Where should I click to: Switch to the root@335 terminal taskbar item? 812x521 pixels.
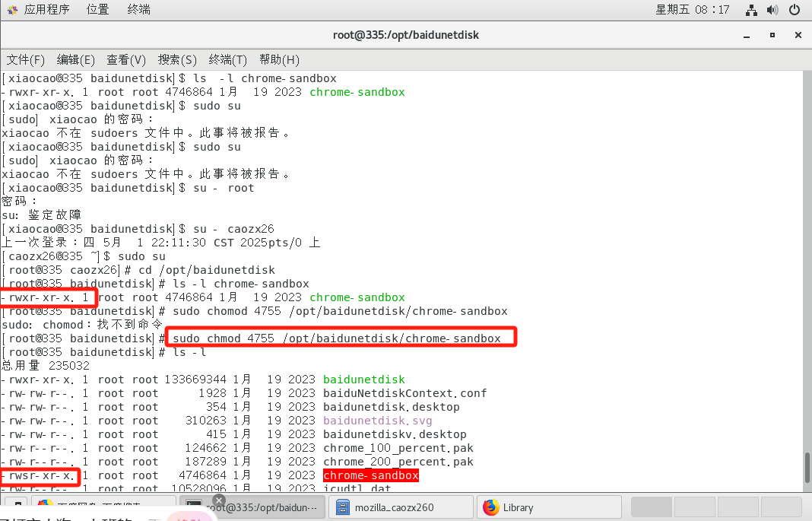253,507
